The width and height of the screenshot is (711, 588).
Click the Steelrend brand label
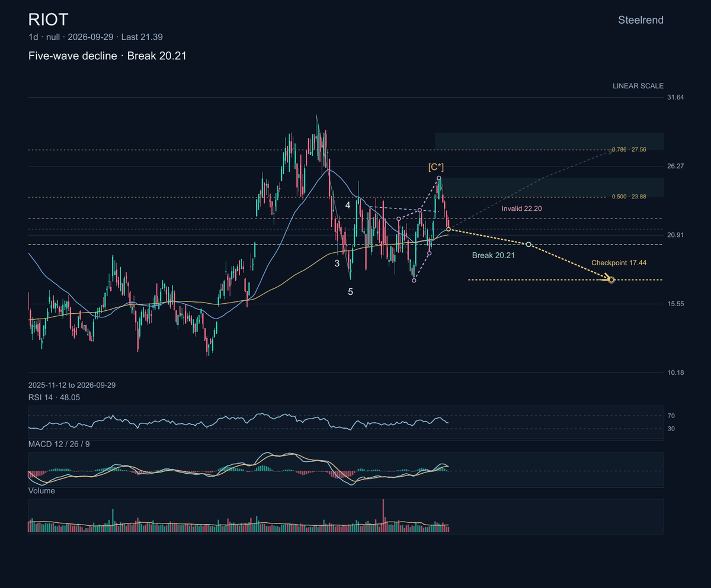640,20
